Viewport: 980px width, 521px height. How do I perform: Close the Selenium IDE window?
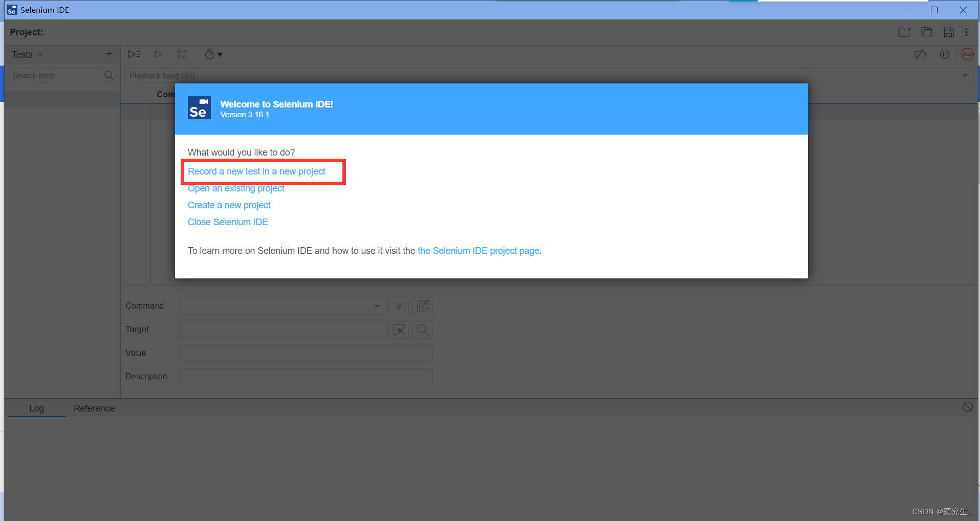963,10
